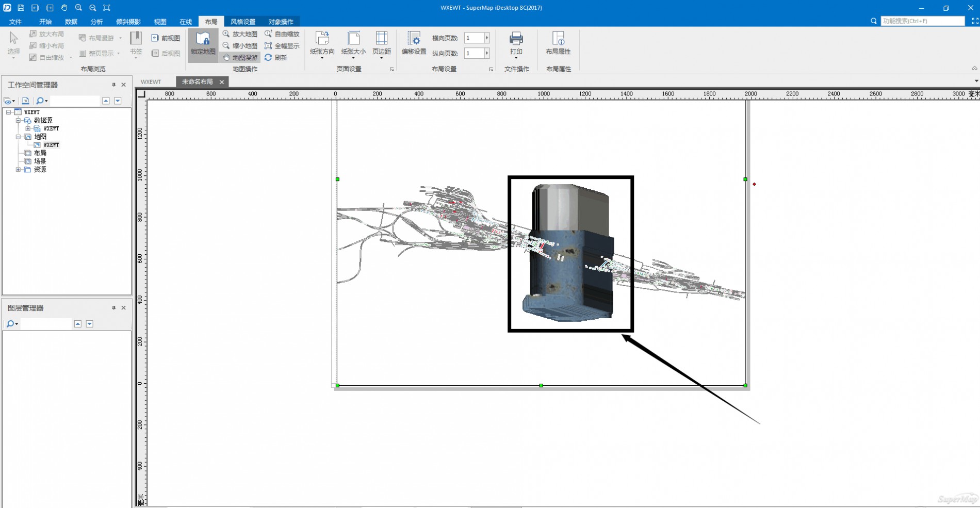
Task: Open the 文件 menu
Action: coord(15,22)
